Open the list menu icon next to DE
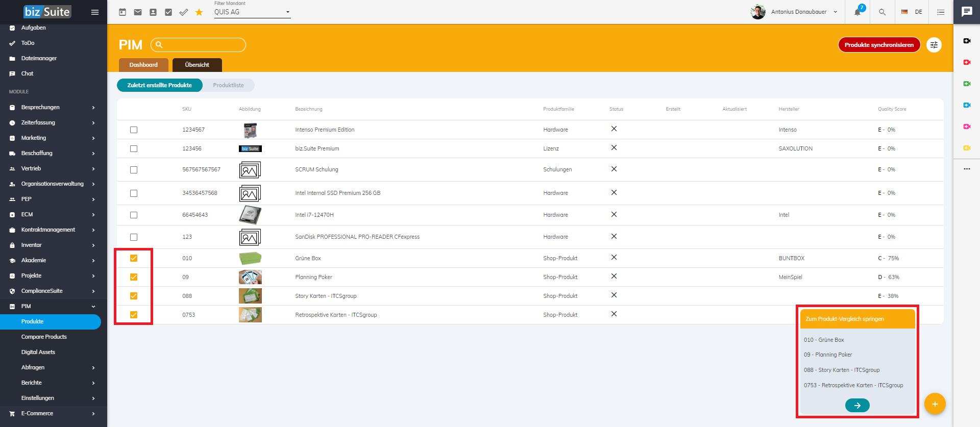 coord(941,12)
